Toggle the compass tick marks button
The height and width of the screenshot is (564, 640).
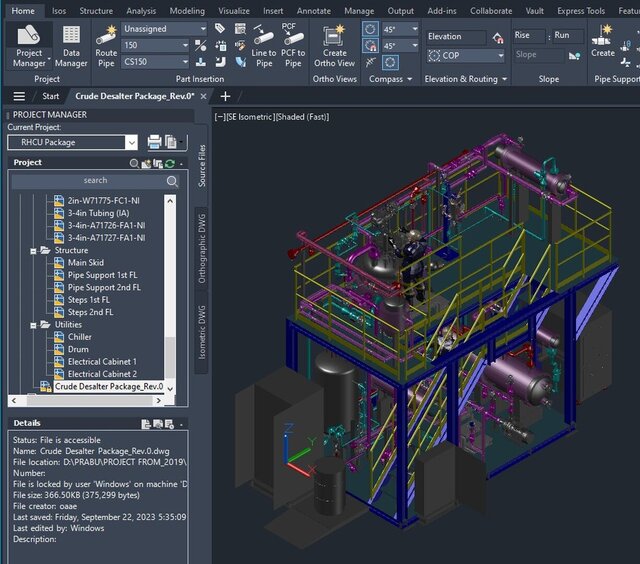(371, 62)
